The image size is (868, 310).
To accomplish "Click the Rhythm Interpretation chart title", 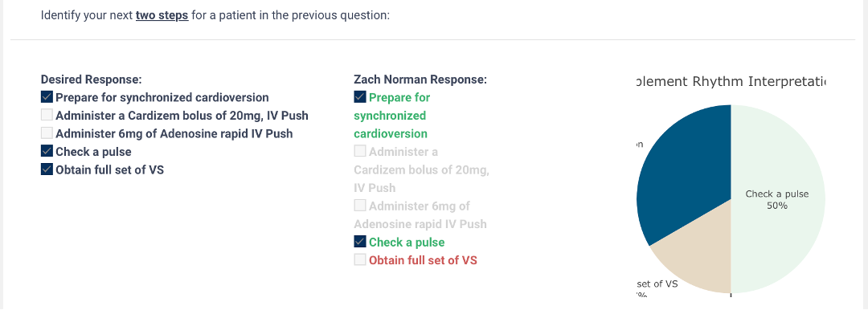I will point(731,81).
